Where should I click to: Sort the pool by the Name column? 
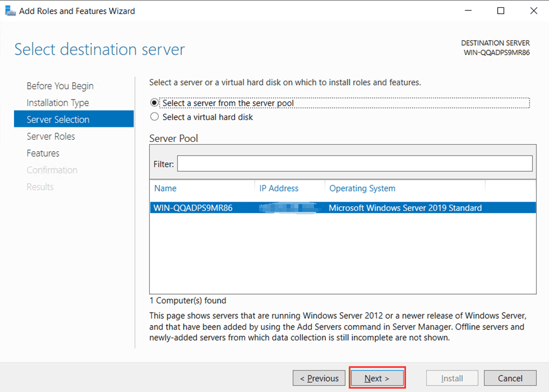(165, 188)
